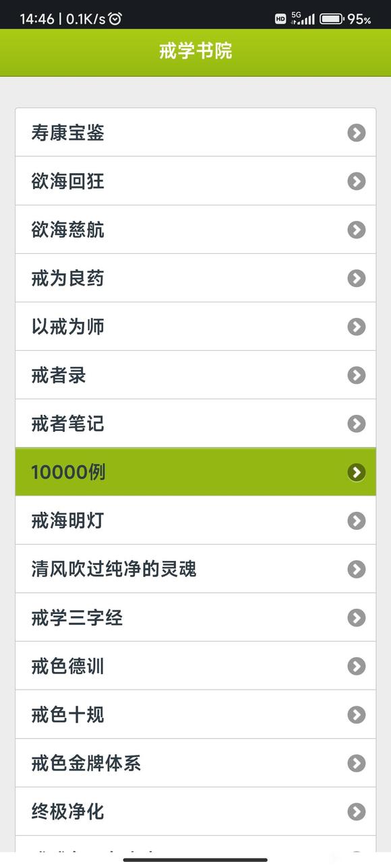Tap the arrow icon for the highlighted 10000例 row
Screen dimensions: 391x868
pyautogui.click(x=356, y=472)
